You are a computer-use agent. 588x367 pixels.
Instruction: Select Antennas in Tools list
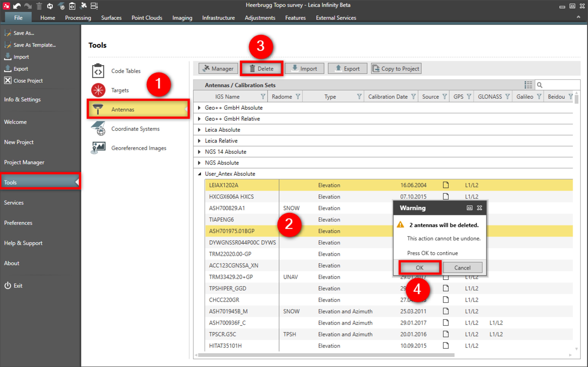coord(138,109)
